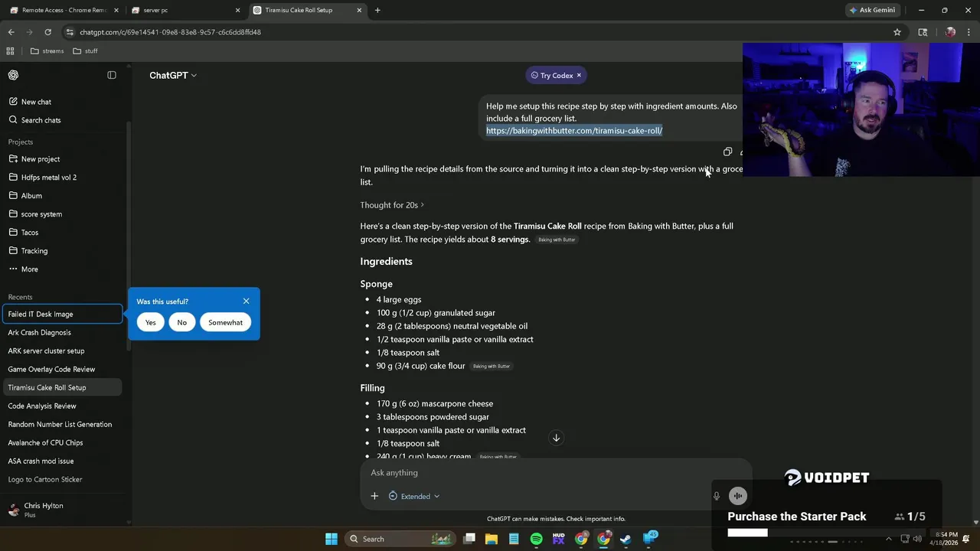980x551 pixels.
Task: Open Game Overlay Code Review chat
Action: point(62,369)
